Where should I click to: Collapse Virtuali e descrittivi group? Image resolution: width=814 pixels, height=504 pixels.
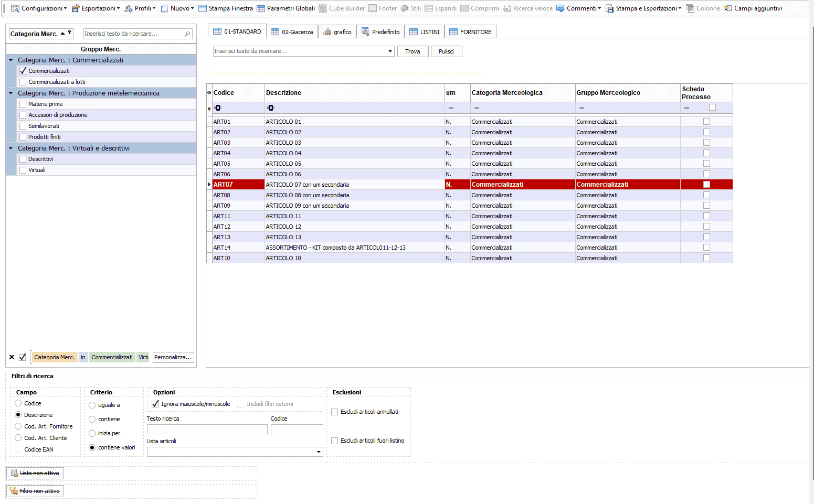(x=10, y=148)
